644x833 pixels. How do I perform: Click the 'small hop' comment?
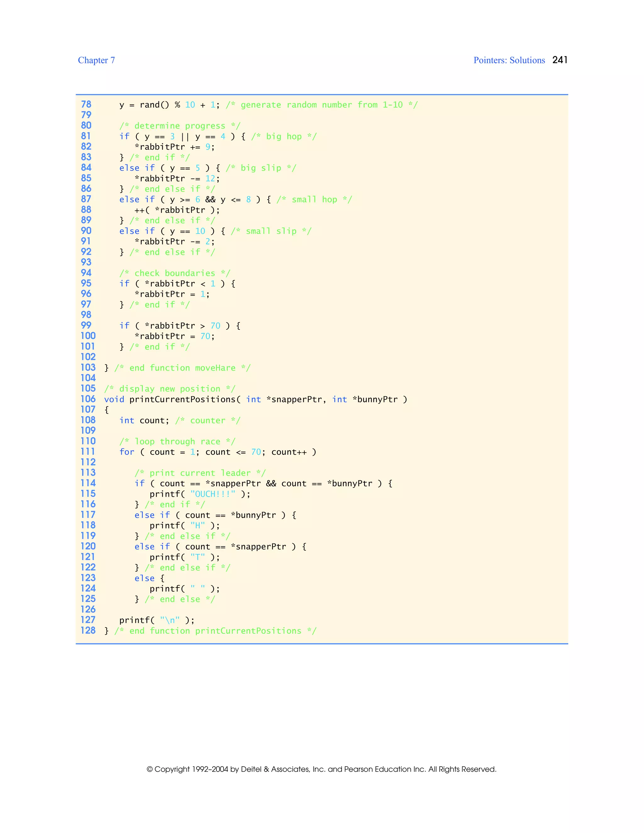tap(314, 200)
